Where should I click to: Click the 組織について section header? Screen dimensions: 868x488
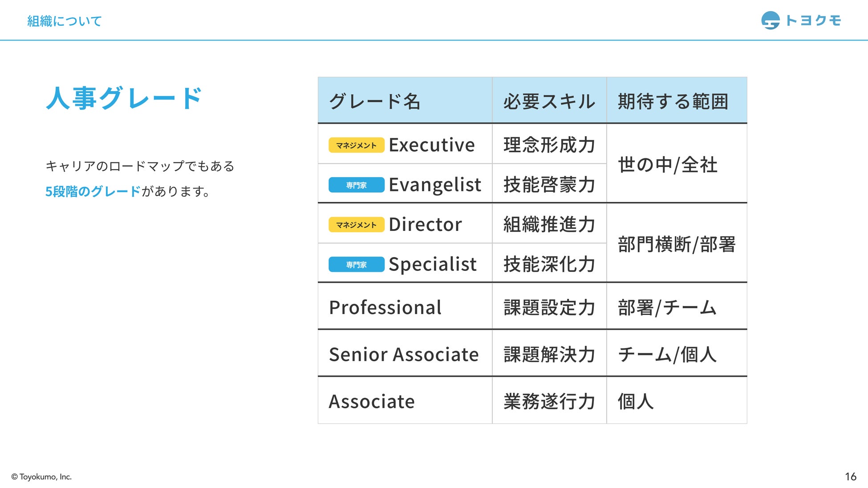pos(65,21)
